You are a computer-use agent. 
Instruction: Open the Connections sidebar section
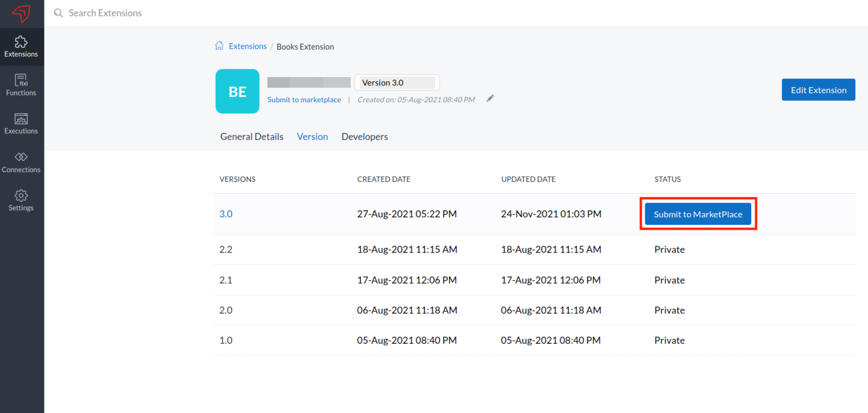pyautogui.click(x=21, y=162)
